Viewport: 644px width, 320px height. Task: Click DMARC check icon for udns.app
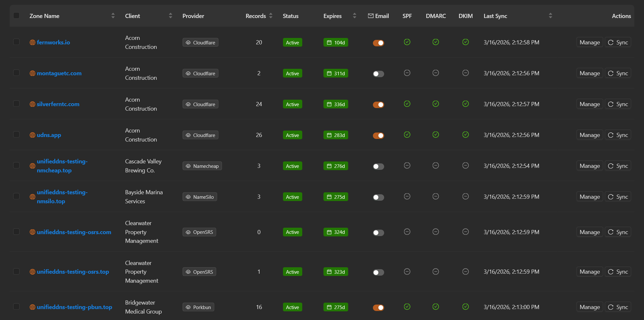(x=436, y=135)
